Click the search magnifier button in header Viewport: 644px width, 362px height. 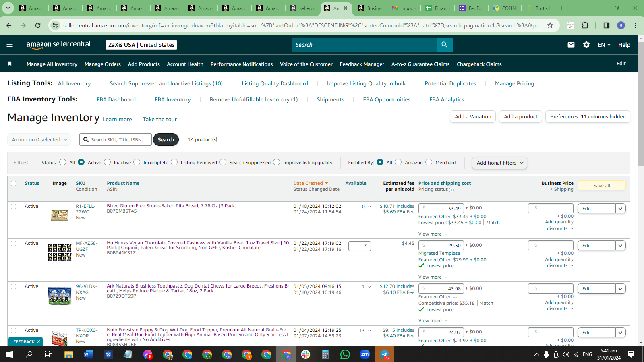pos(444,45)
